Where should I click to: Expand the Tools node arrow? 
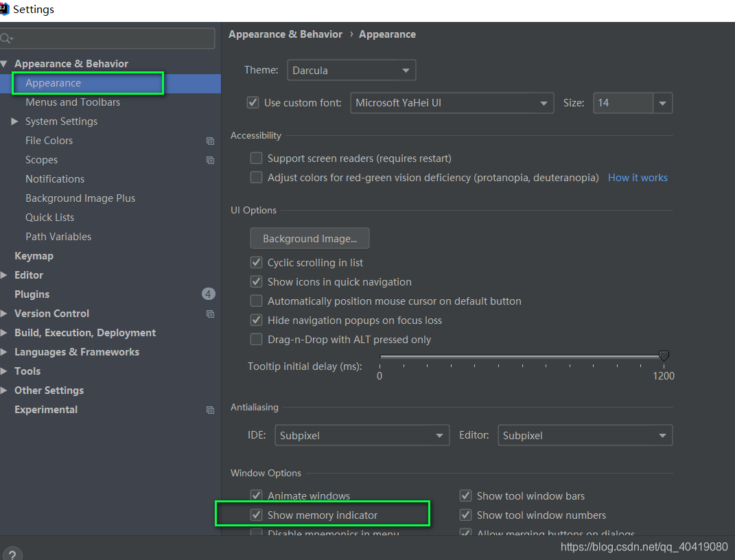[x=3, y=371]
